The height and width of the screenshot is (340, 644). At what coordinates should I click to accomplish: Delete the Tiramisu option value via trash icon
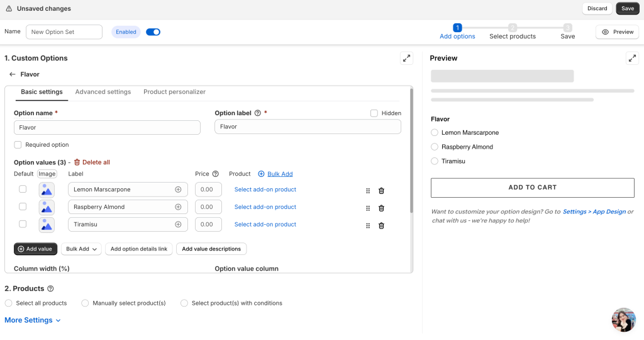click(381, 225)
